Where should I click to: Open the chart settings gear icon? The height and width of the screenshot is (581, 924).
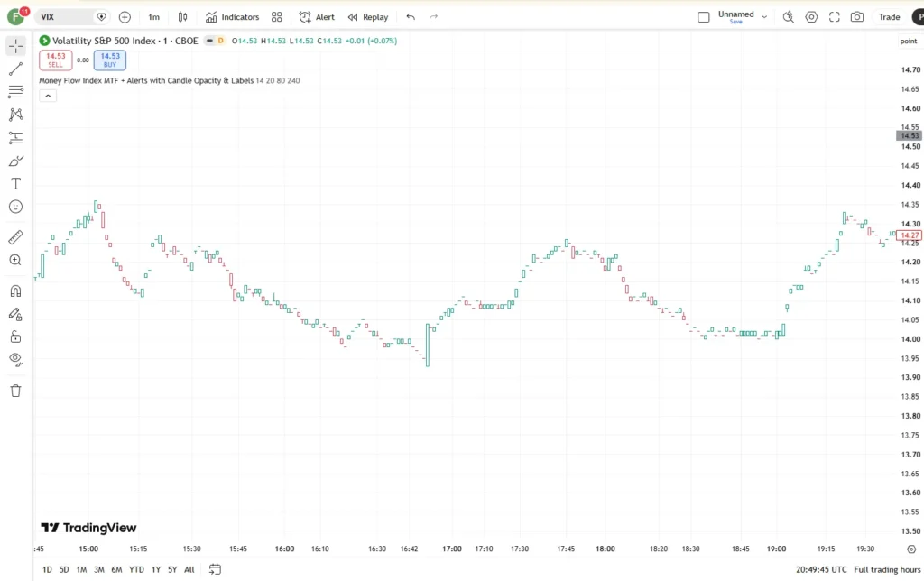(811, 17)
